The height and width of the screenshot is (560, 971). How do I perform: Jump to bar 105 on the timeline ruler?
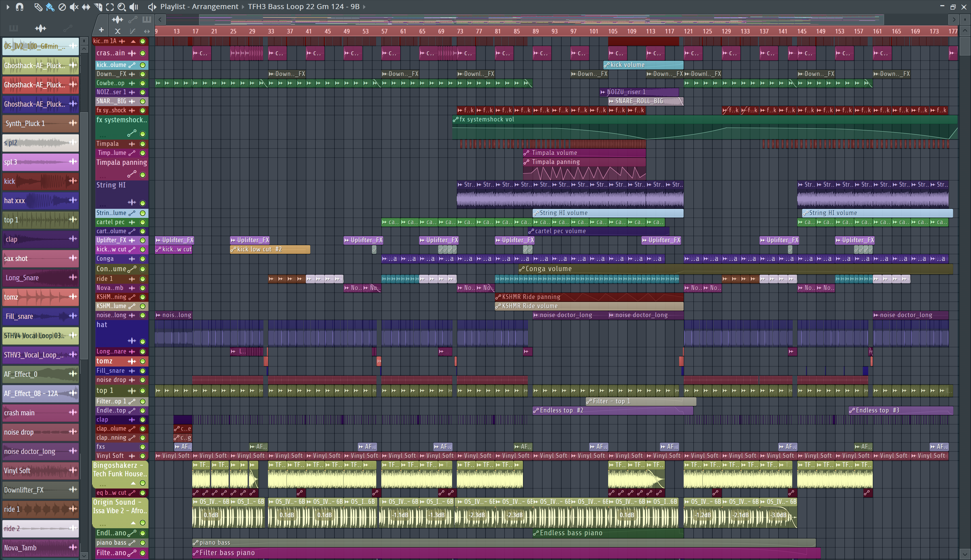point(613,31)
